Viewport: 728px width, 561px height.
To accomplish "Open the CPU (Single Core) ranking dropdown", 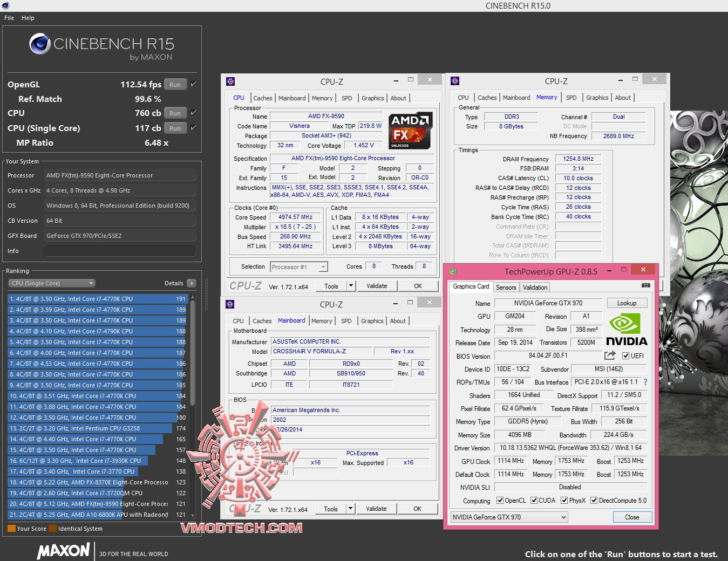I will pyautogui.click(x=52, y=283).
